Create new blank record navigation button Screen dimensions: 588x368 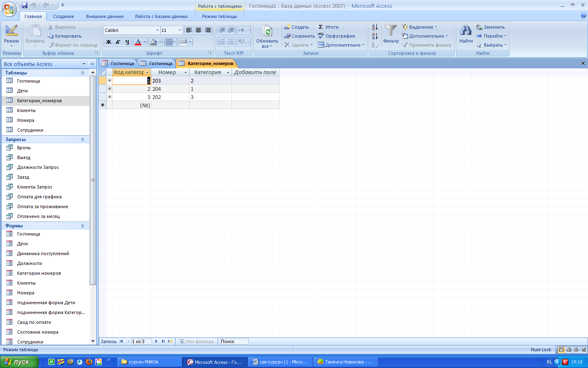pyautogui.click(x=170, y=341)
